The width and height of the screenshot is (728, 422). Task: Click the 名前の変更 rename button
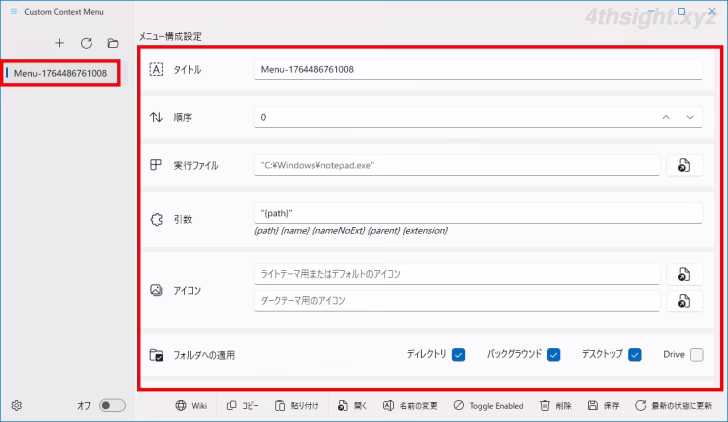coord(410,405)
